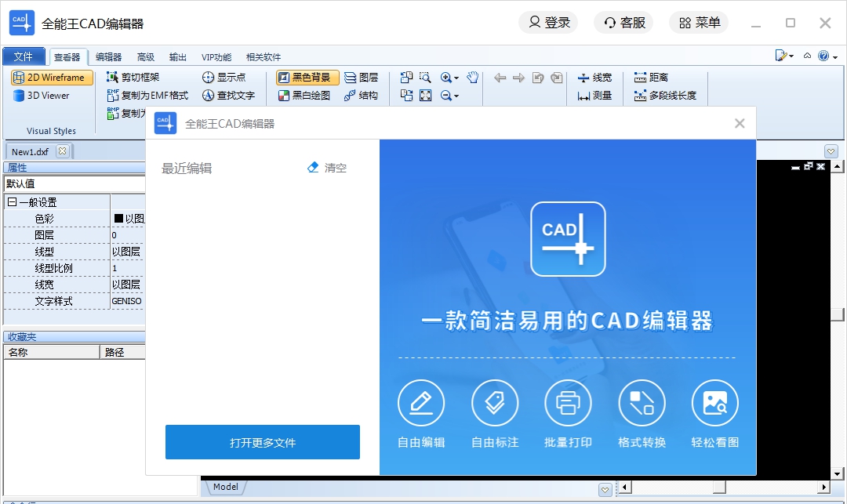This screenshot has height=504, width=847.
Task: Activate the Pan hand tool
Action: (472, 78)
